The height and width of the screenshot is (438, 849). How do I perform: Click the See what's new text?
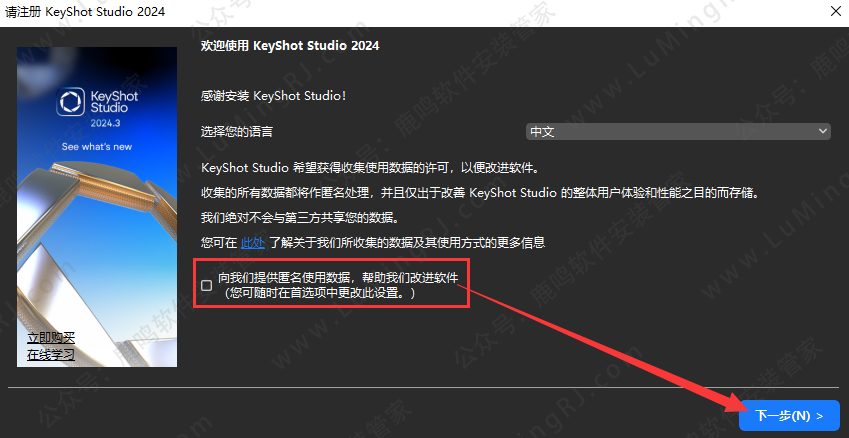(97, 147)
